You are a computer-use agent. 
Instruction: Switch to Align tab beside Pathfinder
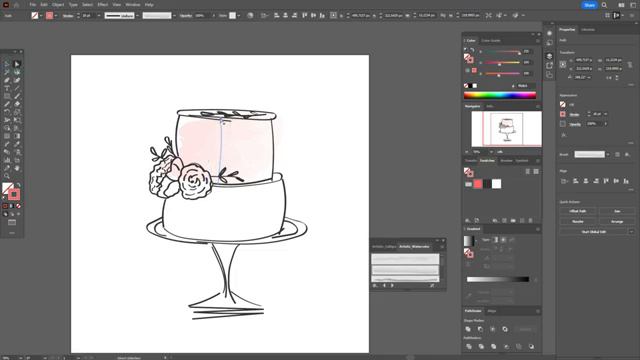[x=492, y=311]
